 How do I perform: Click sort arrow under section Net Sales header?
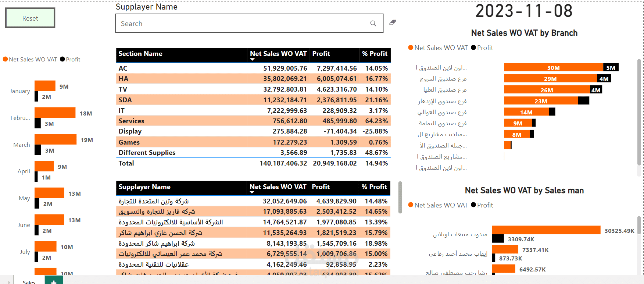click(x=252, y=60)
